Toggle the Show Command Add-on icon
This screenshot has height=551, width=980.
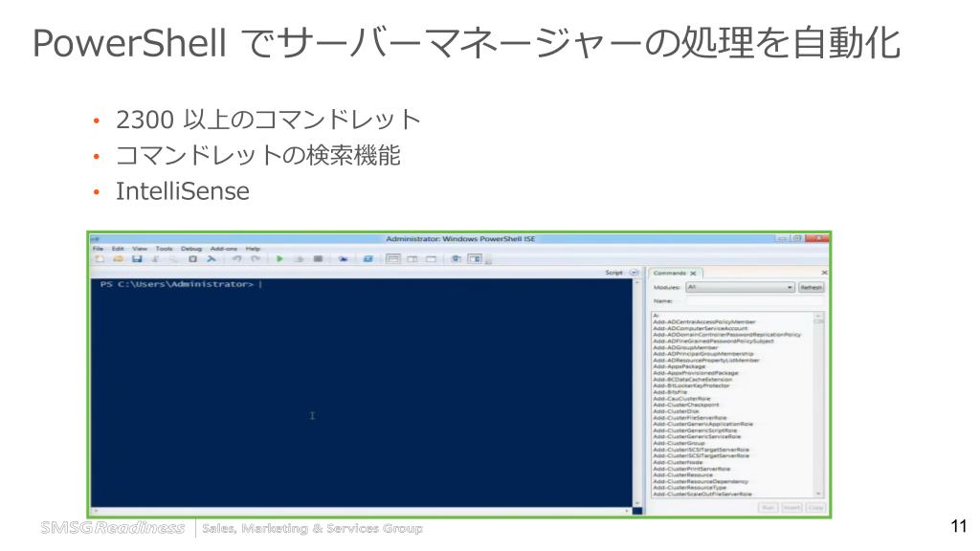click(x=475, y=258)
